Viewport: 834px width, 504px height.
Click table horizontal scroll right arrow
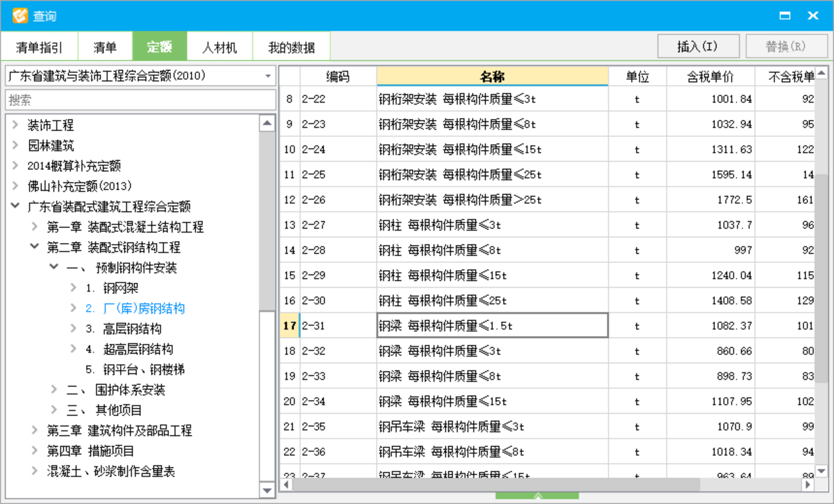808,484
